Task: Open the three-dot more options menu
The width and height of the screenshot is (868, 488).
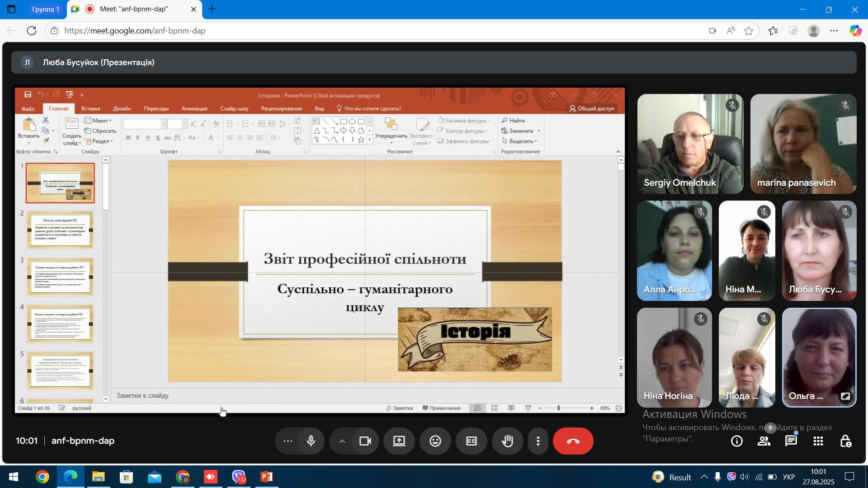Action: tap(538, 441)
